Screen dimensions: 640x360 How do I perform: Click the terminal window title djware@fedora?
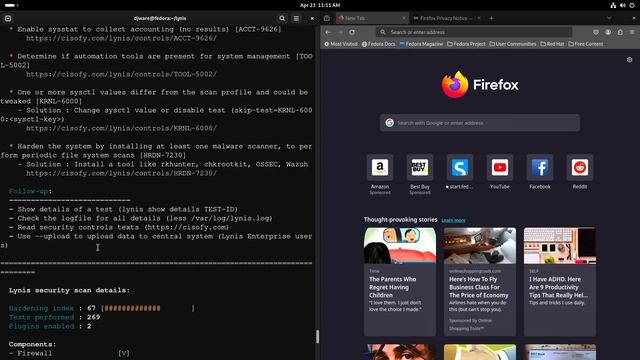pos(160,18)
